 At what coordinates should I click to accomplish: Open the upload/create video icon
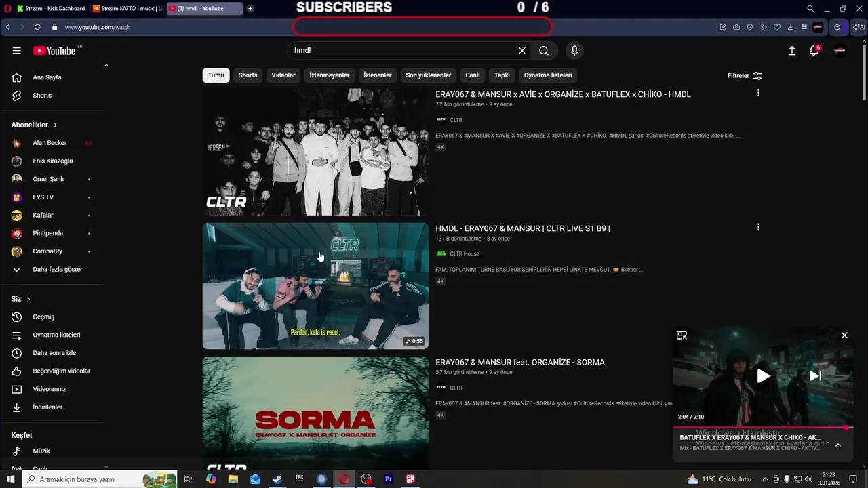pyautogui.click(x=791, y=51)
